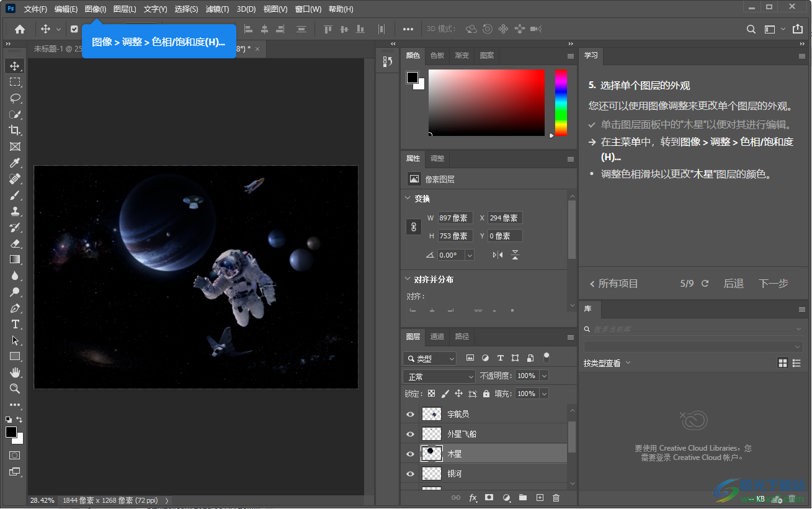Image resolution: width=812 pixels, height=509 pixels.
Task: Click the 木星 layer thumbnail
Action: (x=431, y=453)
